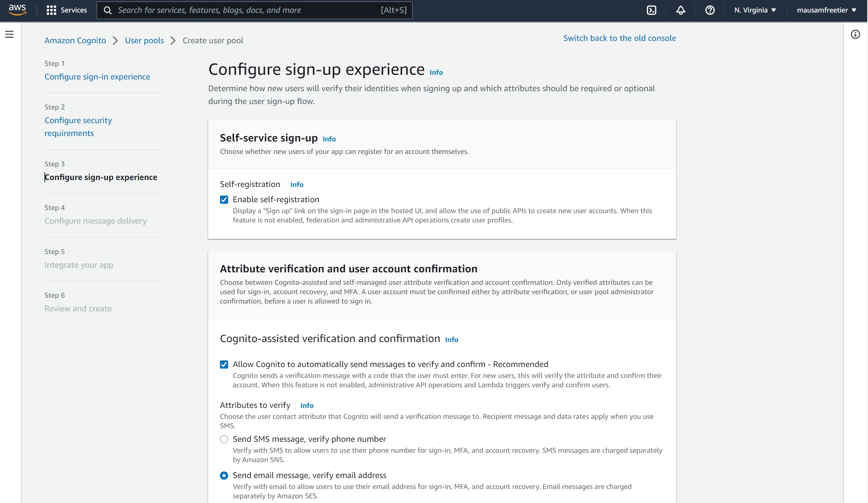The width and height of the screenshot is (868, 503).
Task: Open the notifications bell
Action: pyautogui.click(x=680, y=10)
